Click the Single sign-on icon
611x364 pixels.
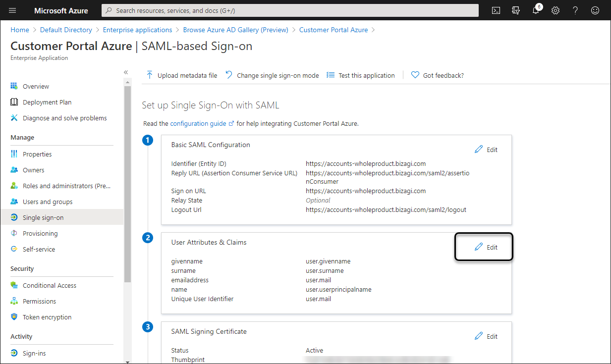pyautogui.click(x=14, y=217)
